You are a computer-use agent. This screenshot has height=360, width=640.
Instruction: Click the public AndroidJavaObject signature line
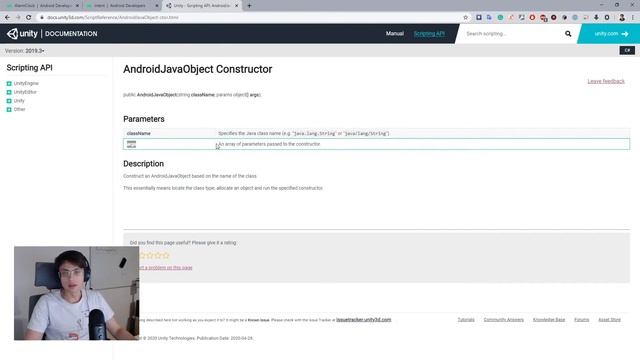pyautogui.click(x=192, y=95)
